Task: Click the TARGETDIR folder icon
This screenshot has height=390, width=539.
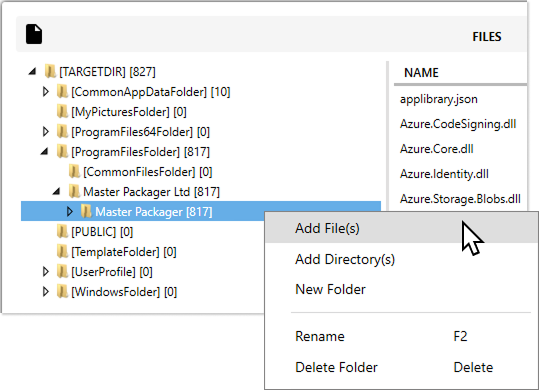Action: (x=50, y=71)
